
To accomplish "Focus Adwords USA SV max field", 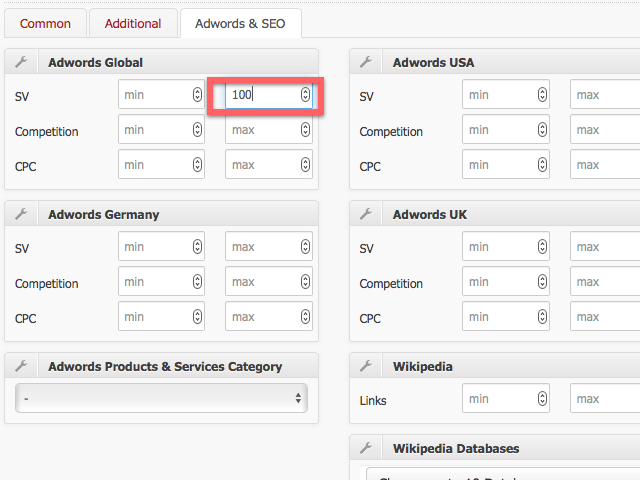I will [605, 94].
